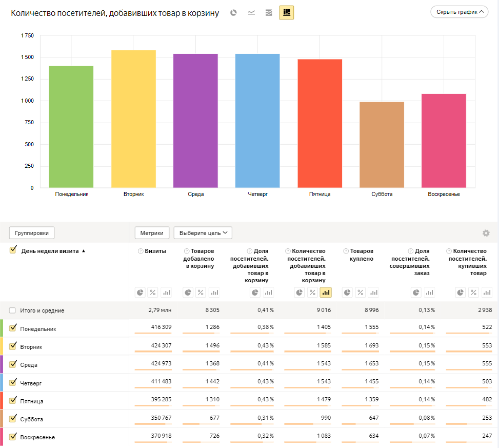The image size is (499, 448).
Task: Open the Выберите цель dropdown
Action: click(203, 233)
